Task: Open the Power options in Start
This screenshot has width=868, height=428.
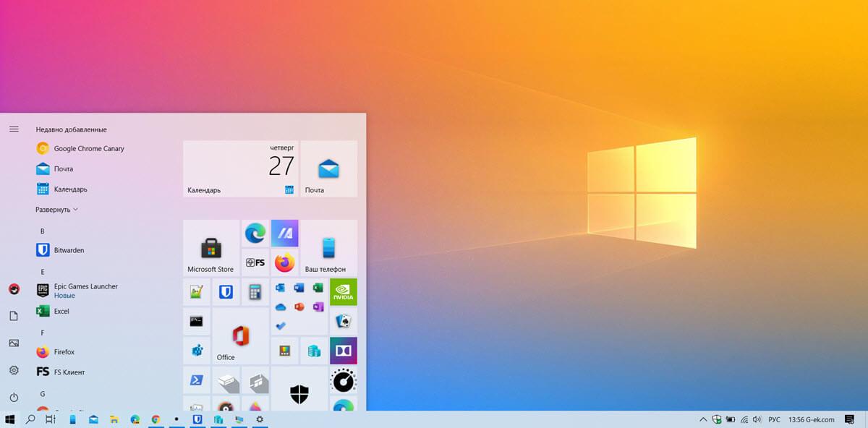Action: (x=14, y=398)
